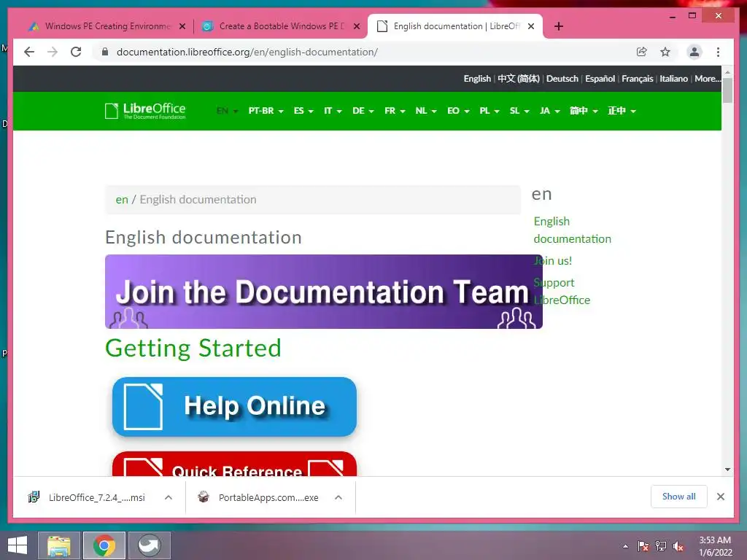Go back with the browser back arrow
The height and width of the screenshot is (560, 747).
29,52
